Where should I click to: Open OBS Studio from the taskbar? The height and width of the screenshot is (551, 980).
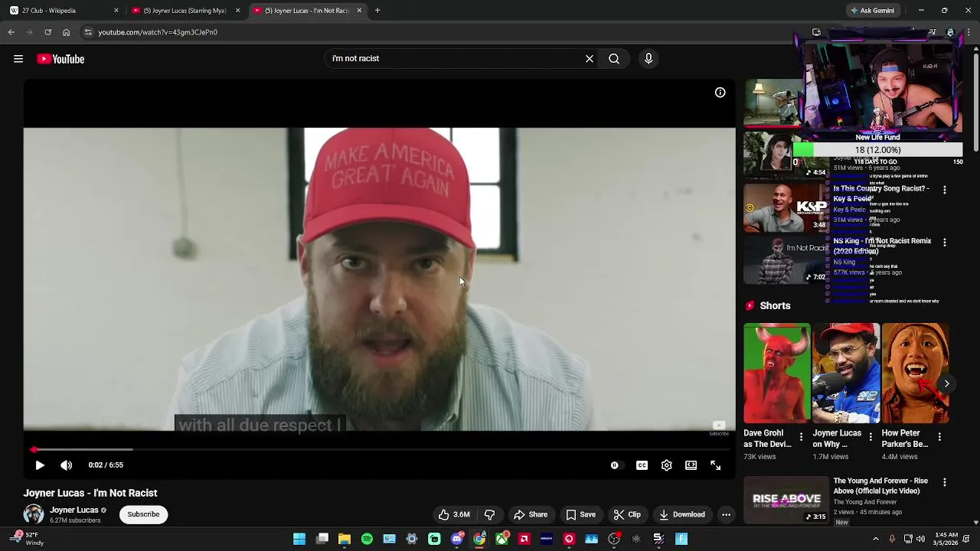coord(614,539)
